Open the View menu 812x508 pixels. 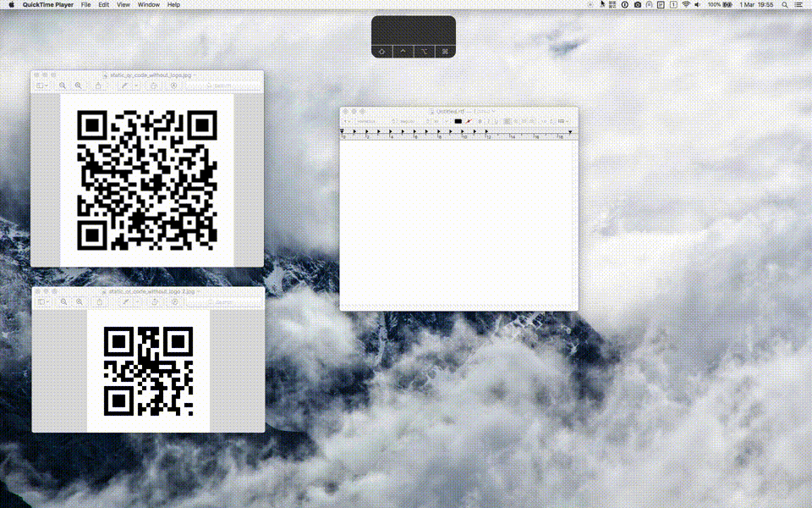[x=123, y=5]
